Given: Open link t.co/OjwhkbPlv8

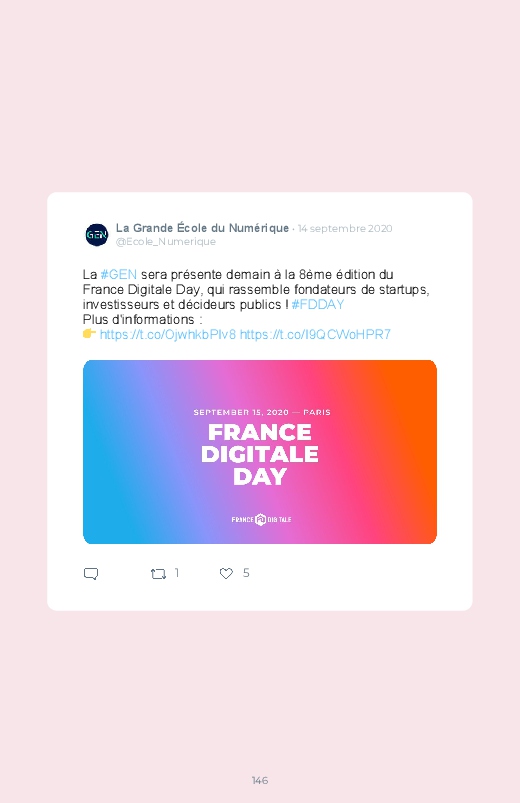Looking at the screenshot, I should pos(168,334).
